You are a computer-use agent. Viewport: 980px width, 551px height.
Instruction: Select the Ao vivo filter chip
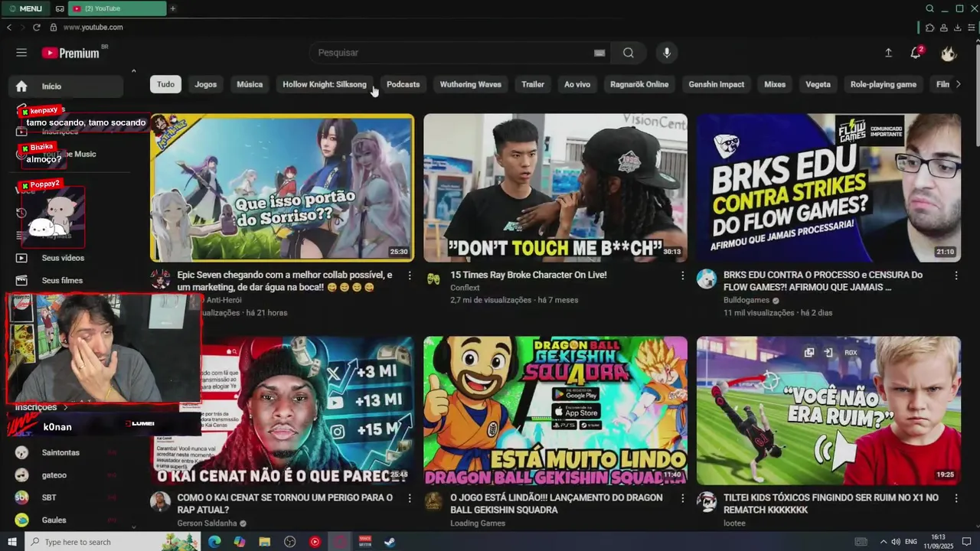coord(577,84)
